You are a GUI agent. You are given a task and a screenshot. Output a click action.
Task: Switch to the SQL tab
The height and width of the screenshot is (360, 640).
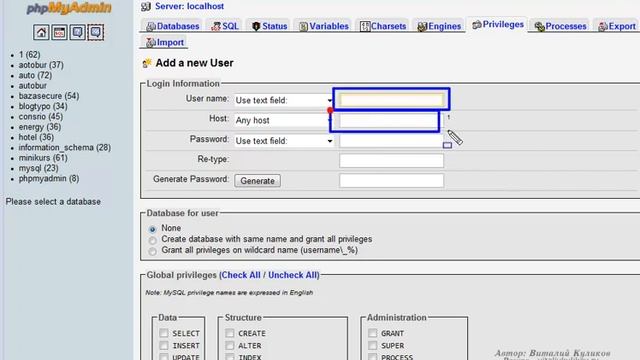224,26
